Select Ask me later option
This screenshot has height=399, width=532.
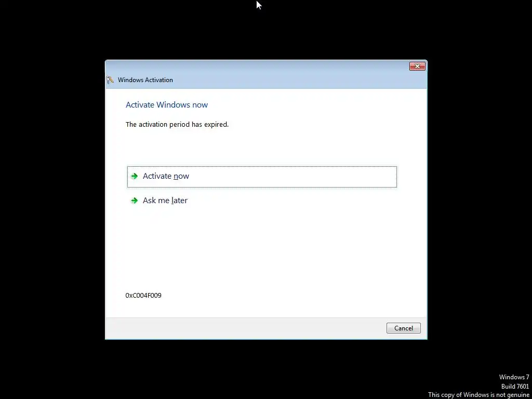pos(262,201)
